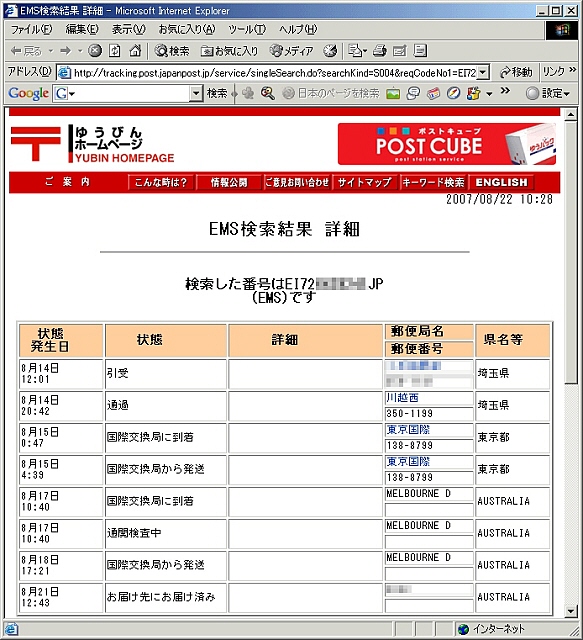583x640 pixels.
Task: Click the サイトマップ navigation button
Action: (x=365, y=182)
